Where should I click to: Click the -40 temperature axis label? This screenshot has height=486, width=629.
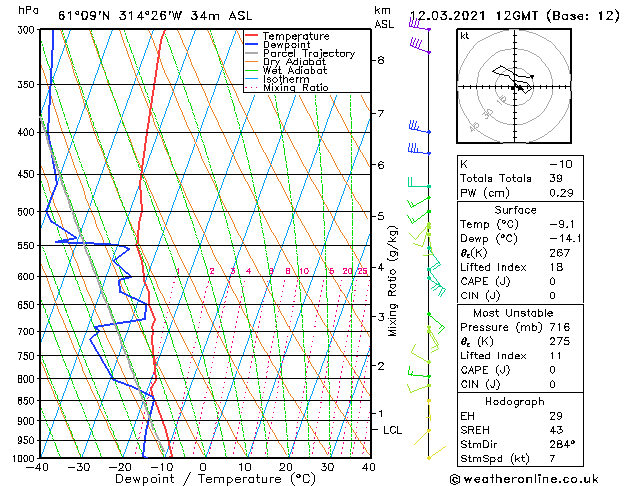[37, 468]
